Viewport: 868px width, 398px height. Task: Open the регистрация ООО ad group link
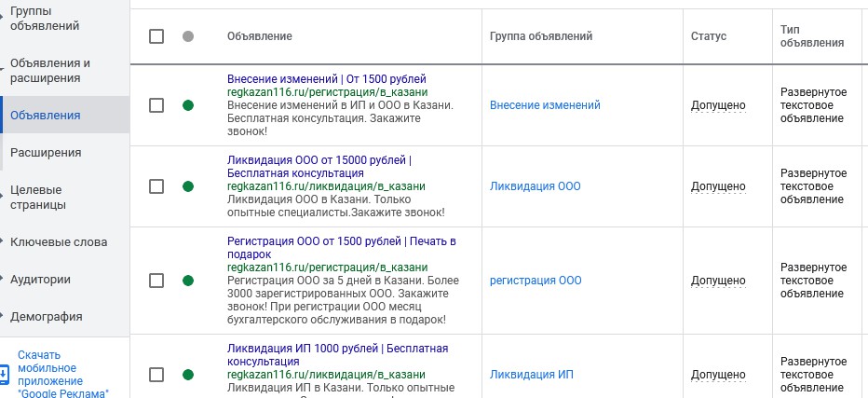click(536, 281)
